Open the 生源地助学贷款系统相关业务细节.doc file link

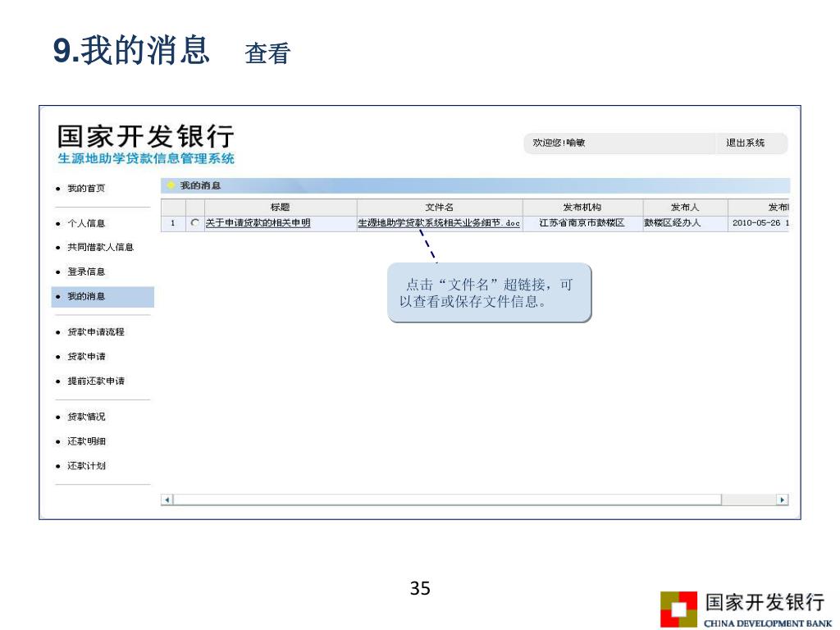coord(439,223)
